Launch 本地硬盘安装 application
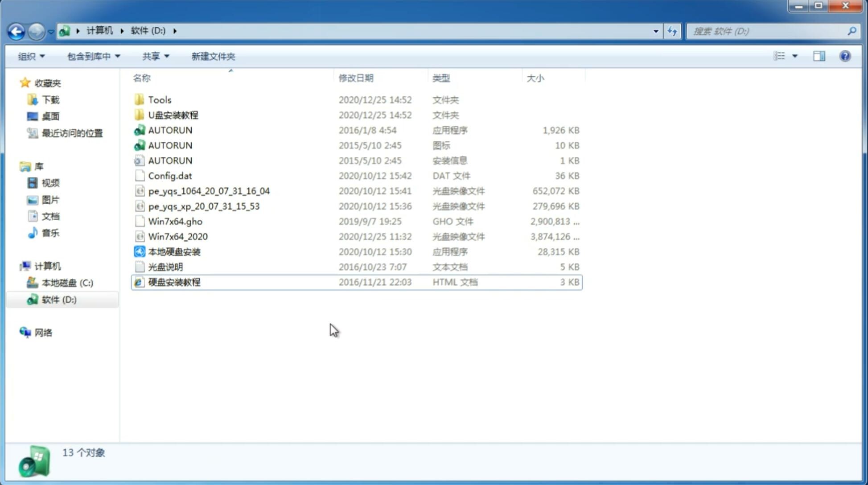Screen dimensions: 868x485 click(x=173, y=251)
